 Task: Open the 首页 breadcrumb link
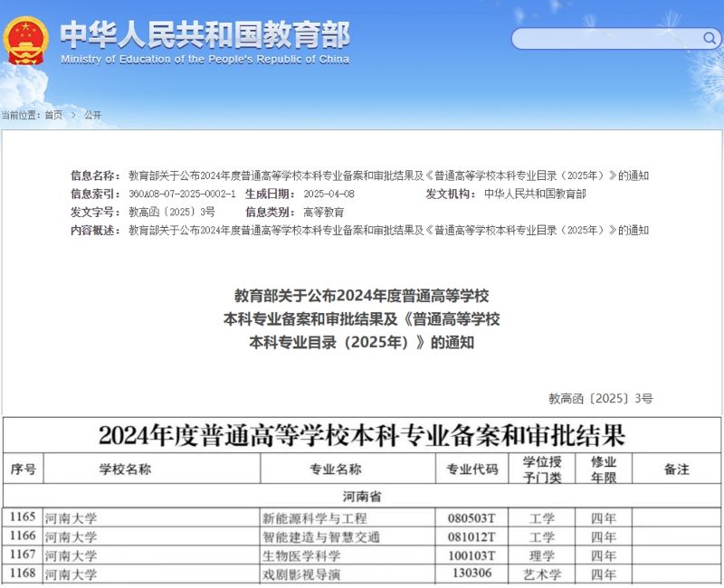click(x=53, y=115)
